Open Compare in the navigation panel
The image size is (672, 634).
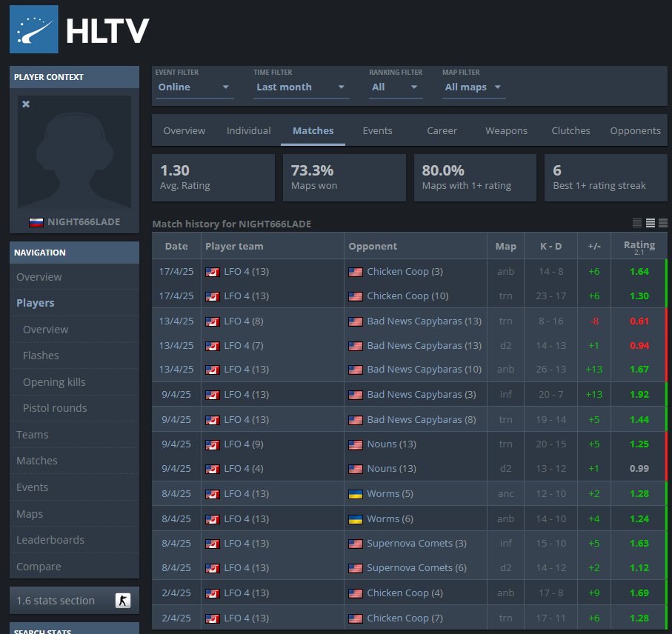click(x=74, y=567)
